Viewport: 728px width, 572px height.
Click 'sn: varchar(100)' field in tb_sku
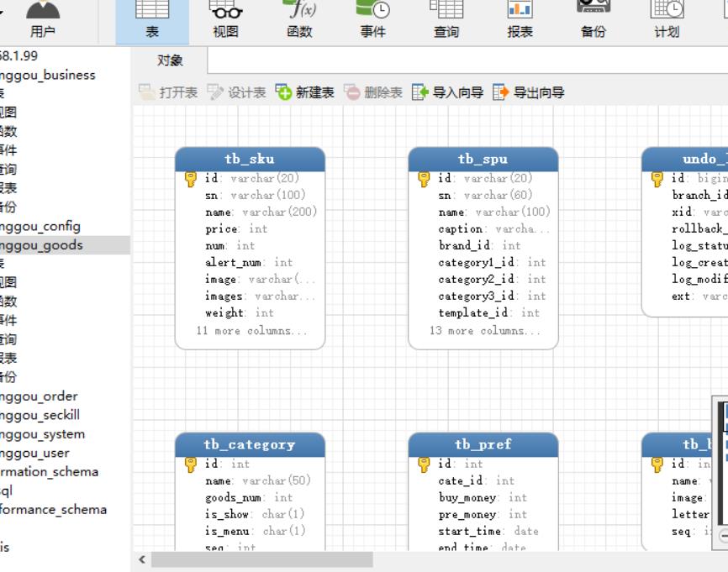point(256,196)
